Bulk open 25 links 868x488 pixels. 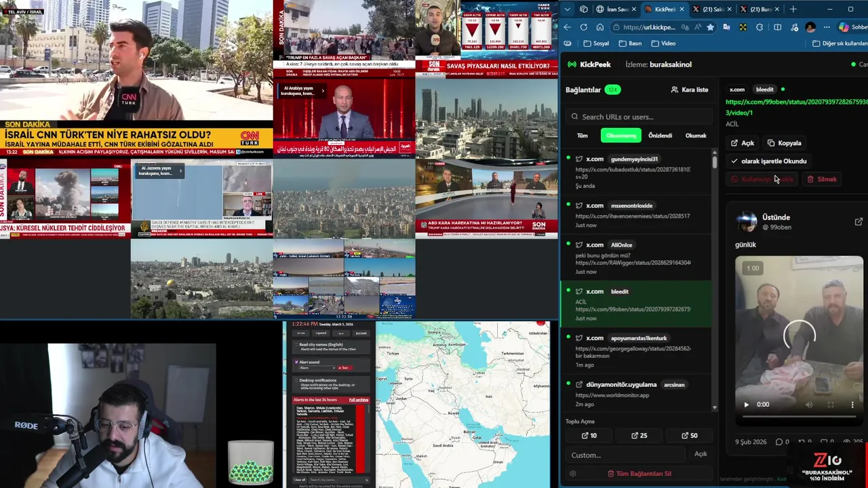pyautogui.click(x=639, y=436)
